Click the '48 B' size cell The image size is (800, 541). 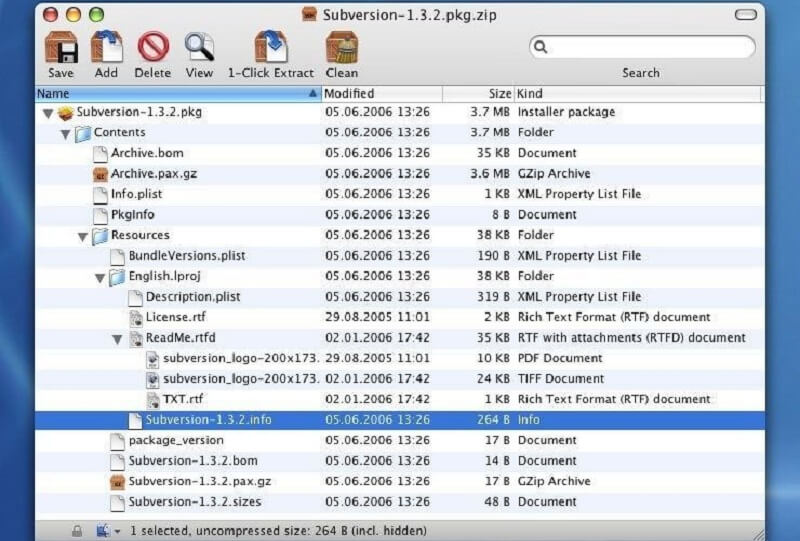click(497, 502)
